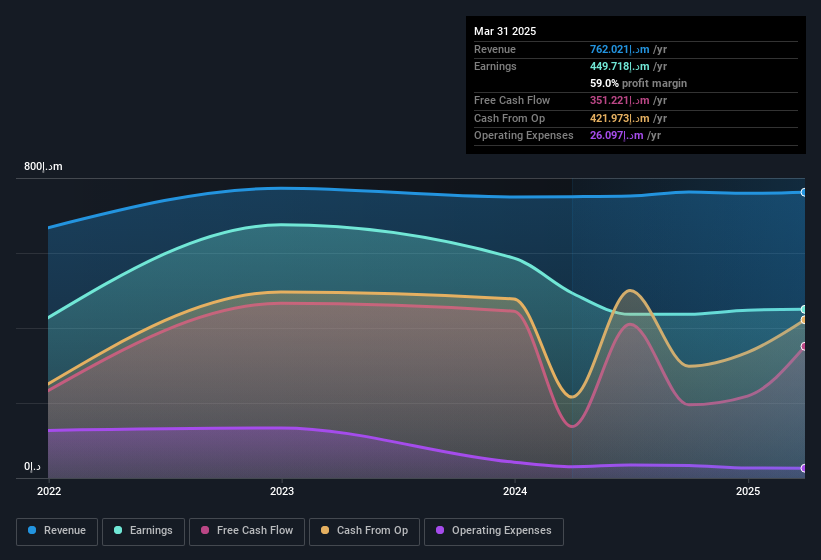The height and width of the screenshot is (560, 821).
Task: Select the 2024 x-axis label
Action: 515,491
